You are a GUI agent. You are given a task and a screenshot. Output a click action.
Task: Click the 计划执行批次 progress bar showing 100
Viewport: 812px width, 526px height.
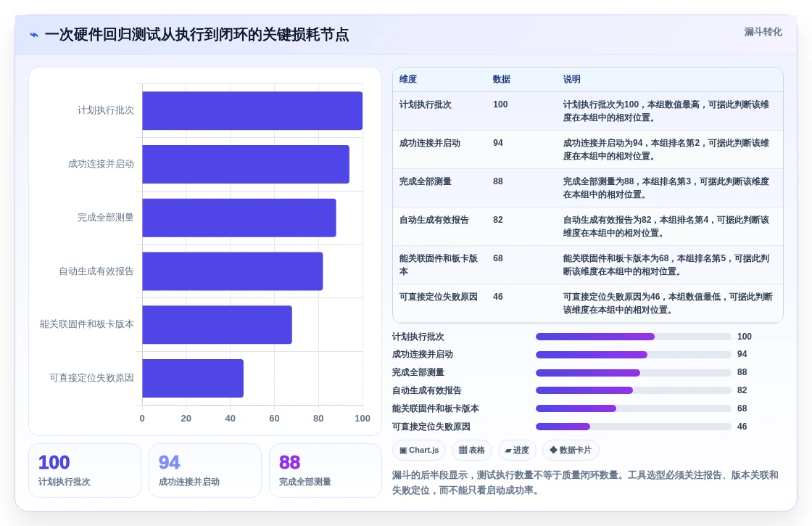click(x=634, y=337)
